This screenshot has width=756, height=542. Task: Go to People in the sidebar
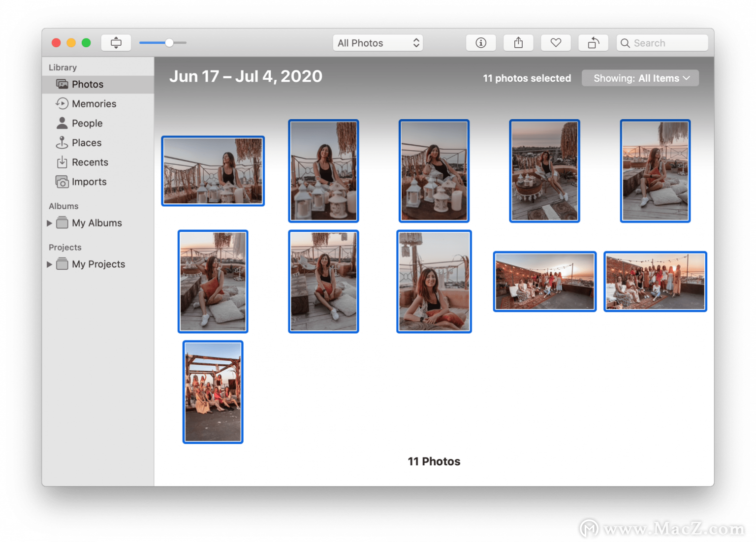pos(98,123)
